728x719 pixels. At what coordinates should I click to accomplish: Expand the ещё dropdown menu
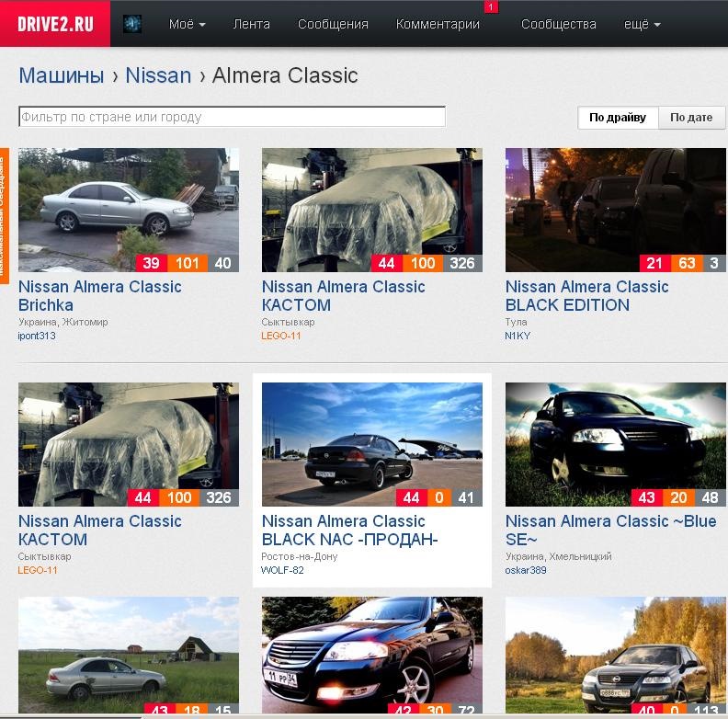[x=643, y=24]
